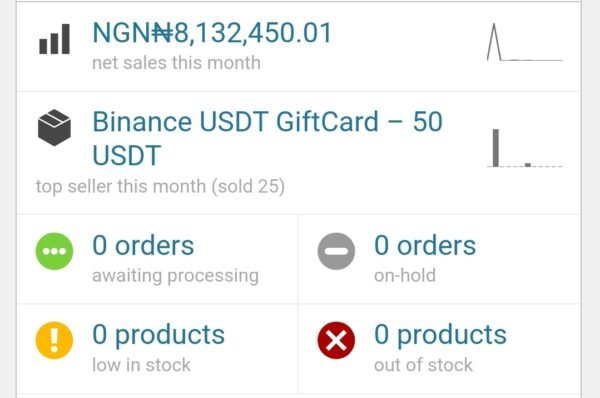
Task: Click the net sales sparkline line graph
Action: pos(525,42)
